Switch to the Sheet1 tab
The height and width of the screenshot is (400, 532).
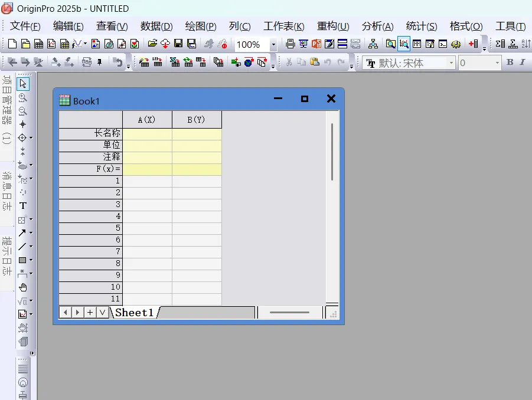[x=135, y=312]
